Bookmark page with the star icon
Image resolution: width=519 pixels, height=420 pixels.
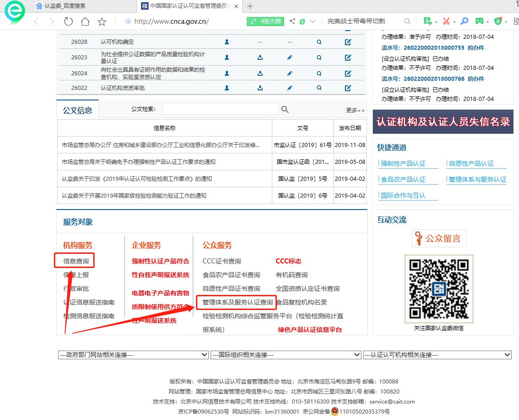click(102, 21)
